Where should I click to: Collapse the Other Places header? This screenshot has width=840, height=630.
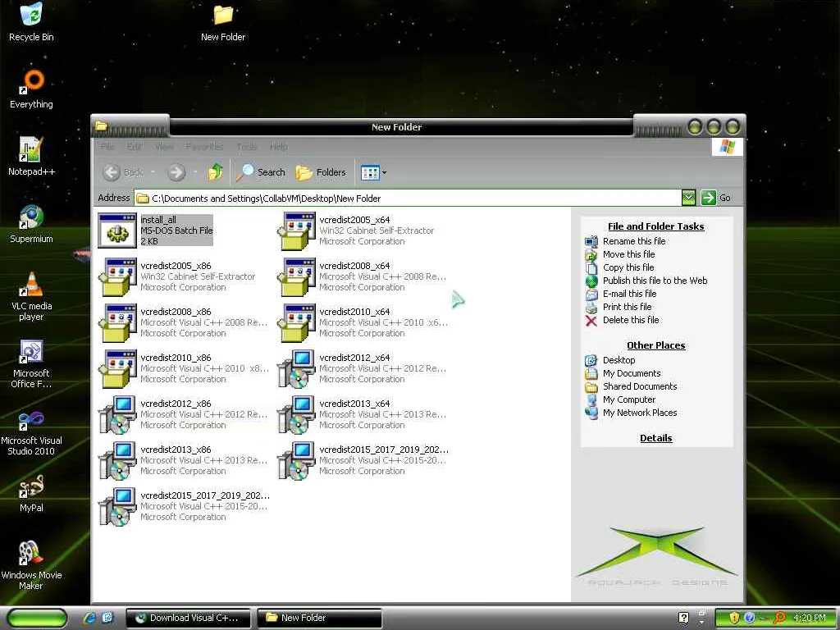coord(655,345)
